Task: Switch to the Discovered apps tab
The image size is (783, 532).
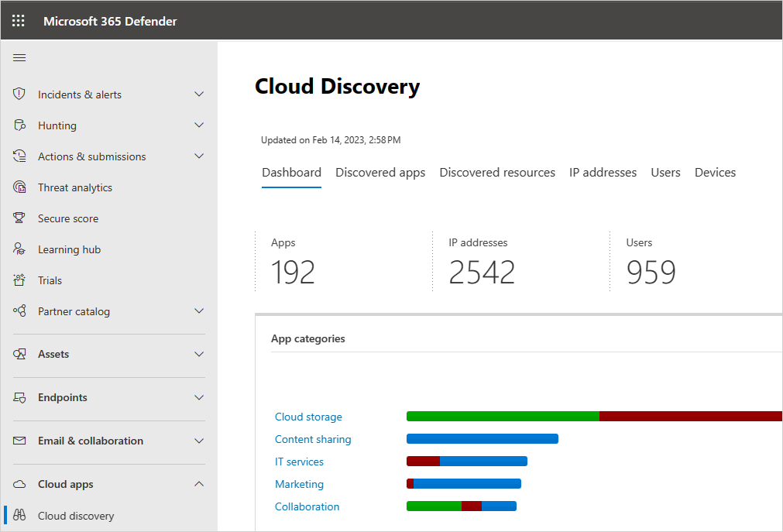Action: pos(380,172)
